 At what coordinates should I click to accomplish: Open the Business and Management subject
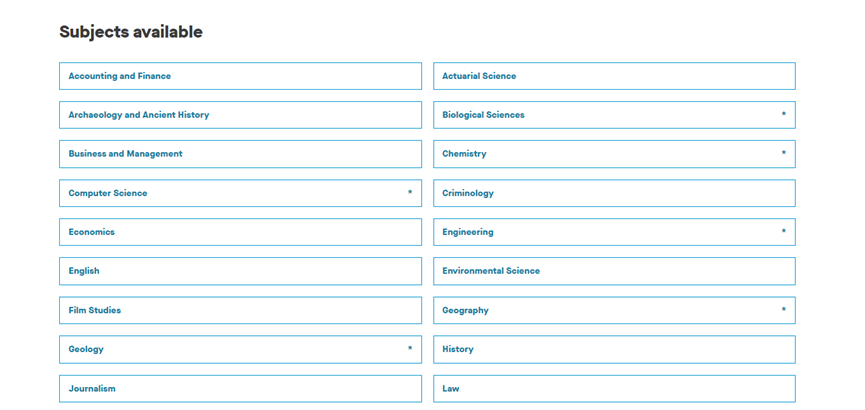pyautogui.click(x=240, y=154)
